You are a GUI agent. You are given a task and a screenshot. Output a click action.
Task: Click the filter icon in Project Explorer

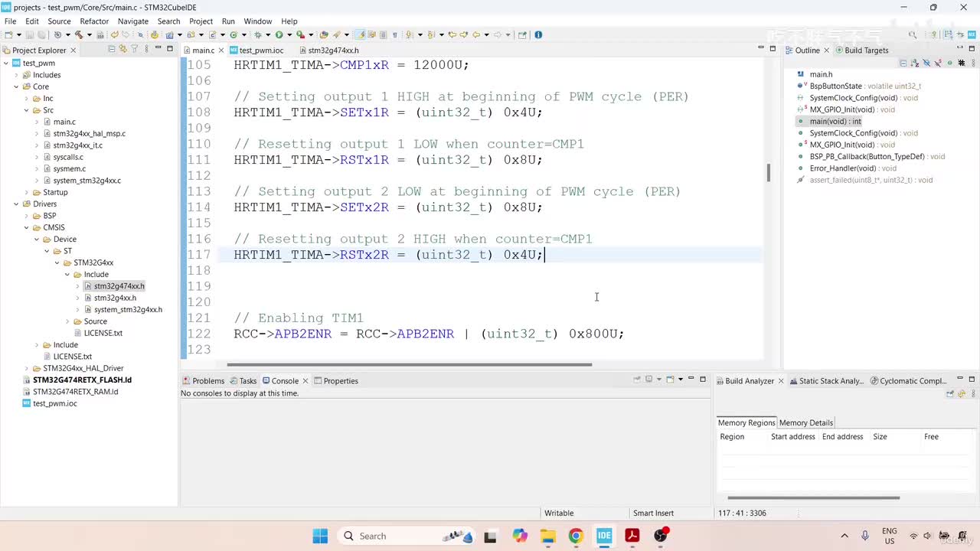click(135, 49)
